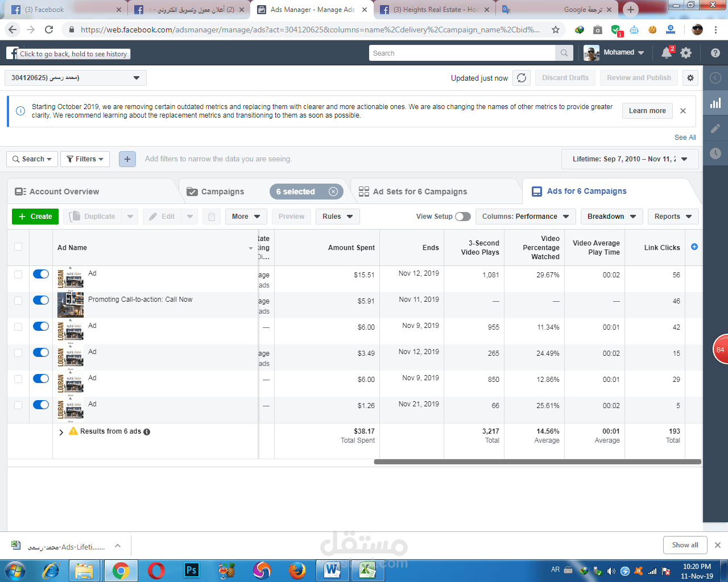This screenshot has width=728, height=582.
Task: Click the Facebook search input field
Action: tap(462, 53)
